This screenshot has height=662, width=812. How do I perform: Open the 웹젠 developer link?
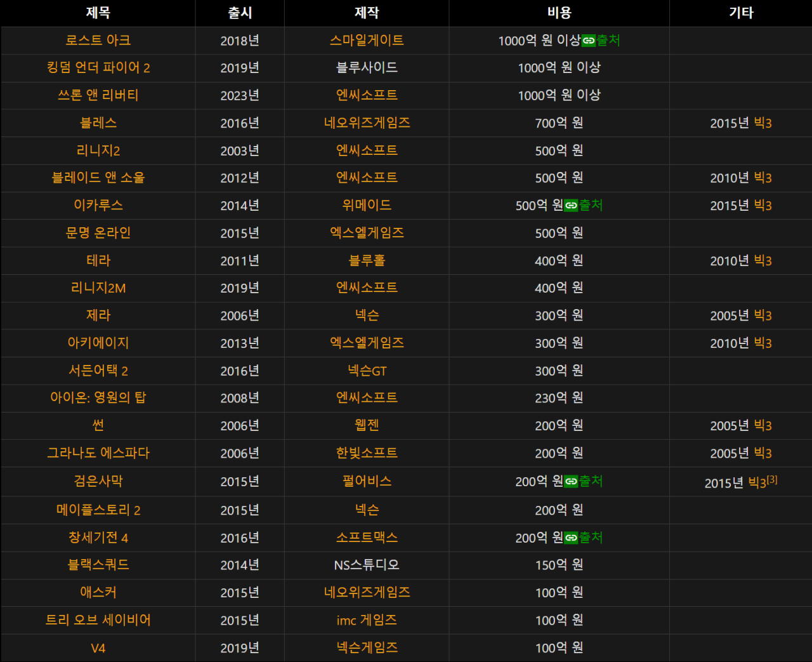pos(367,425)
